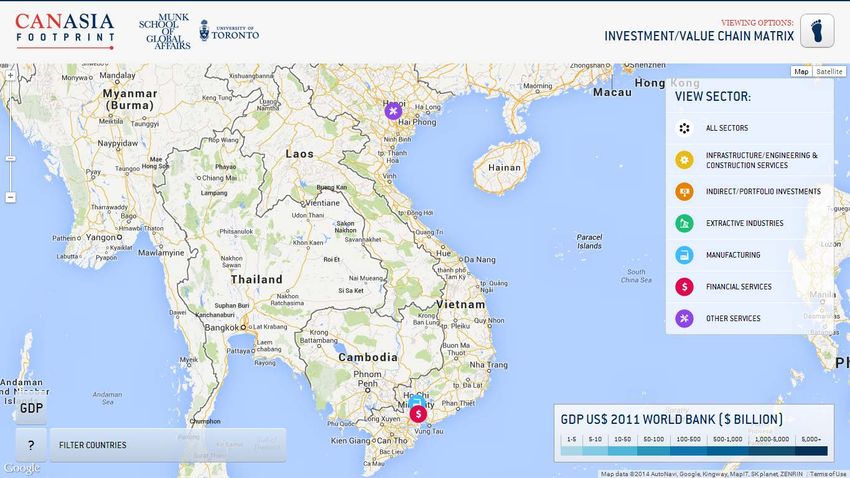Open the Filter Countries panel
850x478 pixels.
point(168,445)
